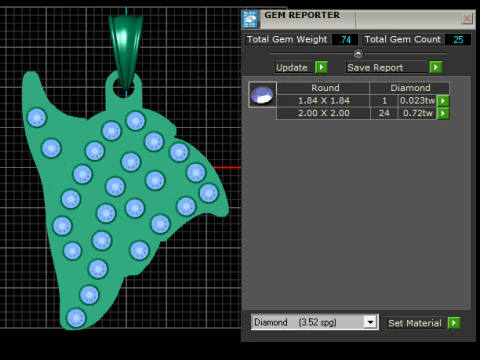Screen dimensions: 480x360
Task: Click the quantity cell showing 24
Action: pyautogui.click(x=384, y=113)
